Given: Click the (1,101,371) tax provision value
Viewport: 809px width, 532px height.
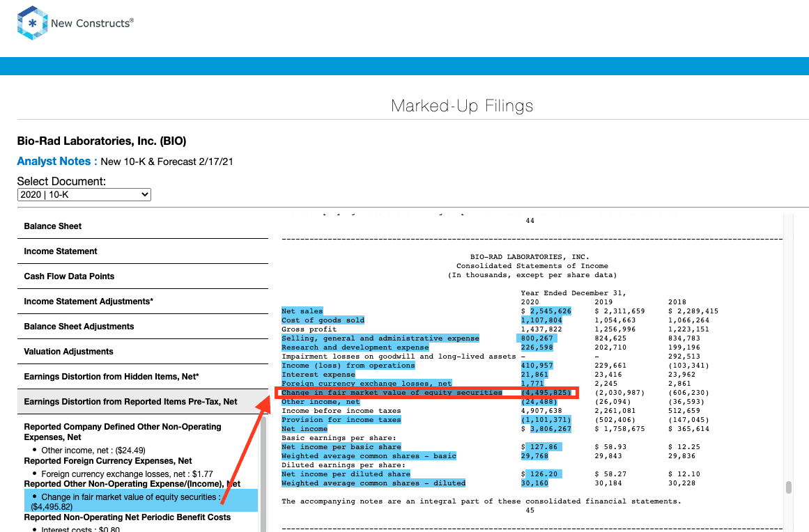Looking at the screenshot, I should [546, 420].
